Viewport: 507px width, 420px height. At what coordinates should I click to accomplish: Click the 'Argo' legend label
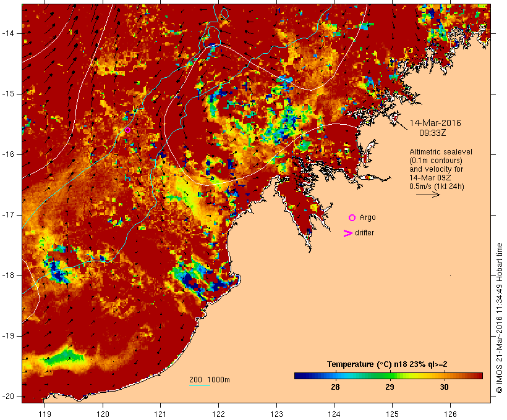pyautogui.click(x=368, y=217)
